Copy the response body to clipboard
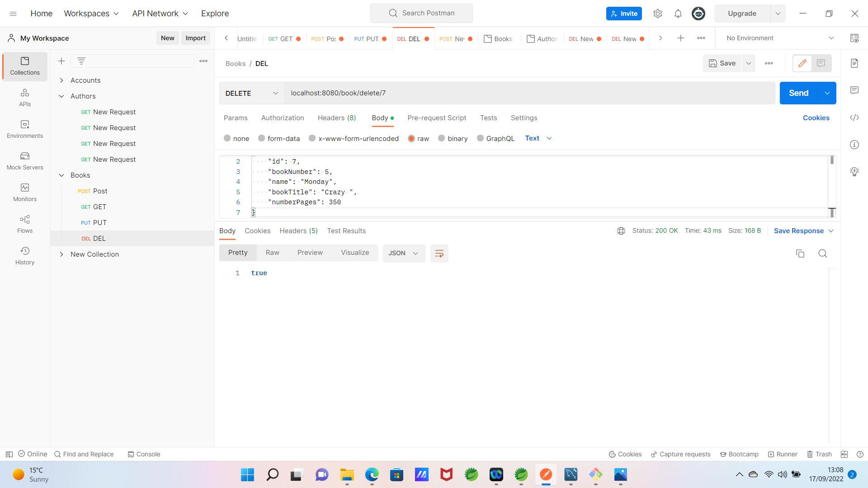The height and width of the screenshot is (488, 868). coord(800,253)
